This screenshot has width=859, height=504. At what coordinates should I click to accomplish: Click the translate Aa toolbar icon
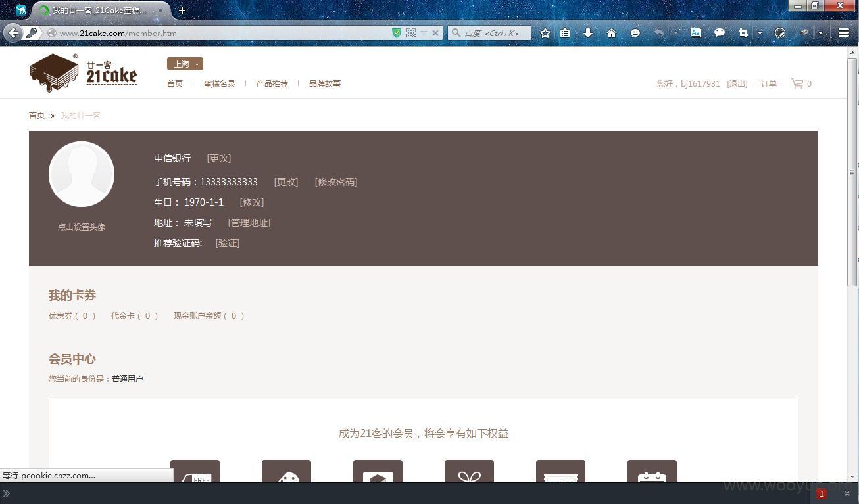click(696, 33)
